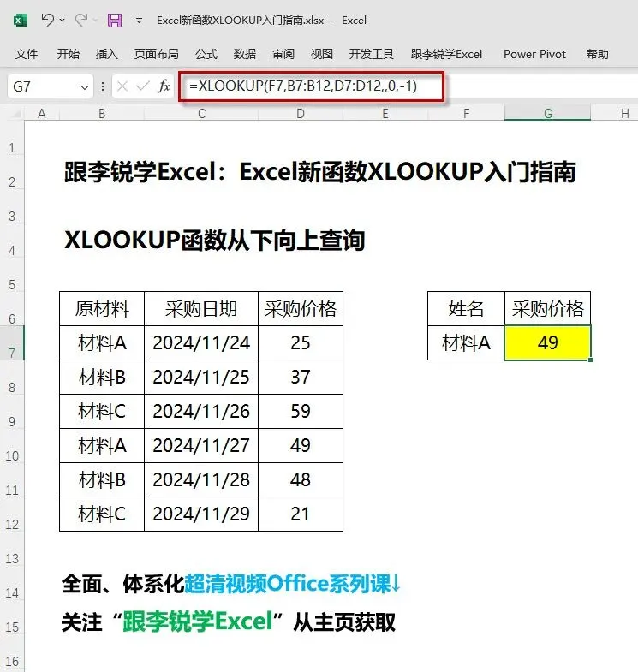Click the title text 跟李锐学Excel：Excel新函数XLOOKUP入门指南

pyautogui.click(x=319, y=172)
